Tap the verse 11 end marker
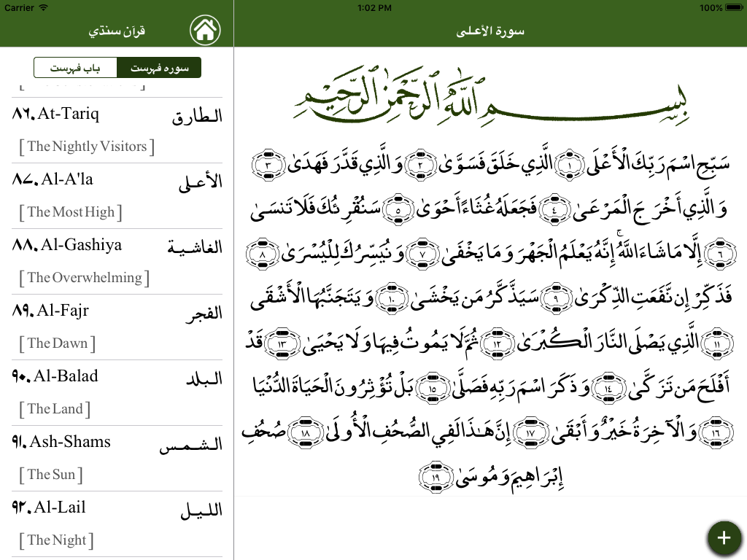 point(717,343)
